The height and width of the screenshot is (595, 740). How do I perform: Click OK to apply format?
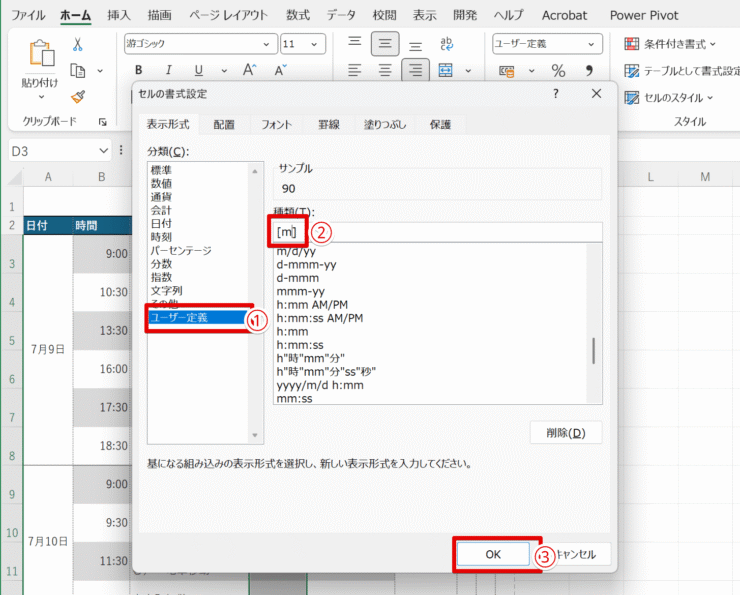coord(493,554)
